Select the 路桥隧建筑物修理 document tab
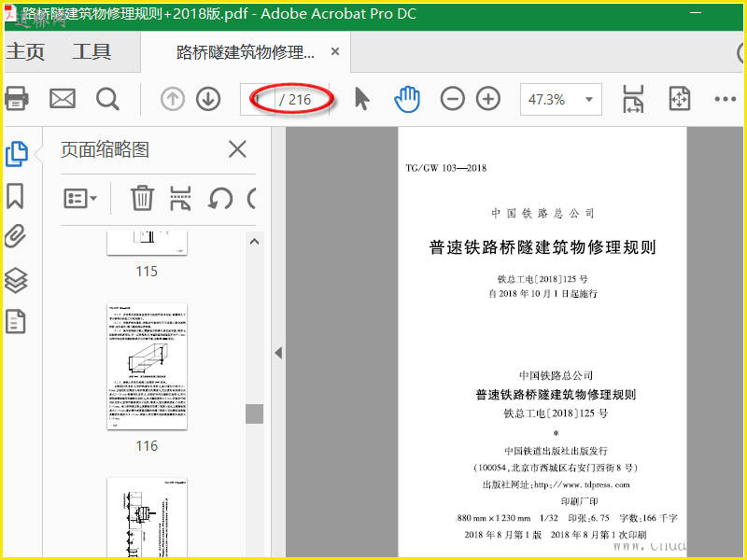The height and width of the screenshot is (560, 747). 246,52
